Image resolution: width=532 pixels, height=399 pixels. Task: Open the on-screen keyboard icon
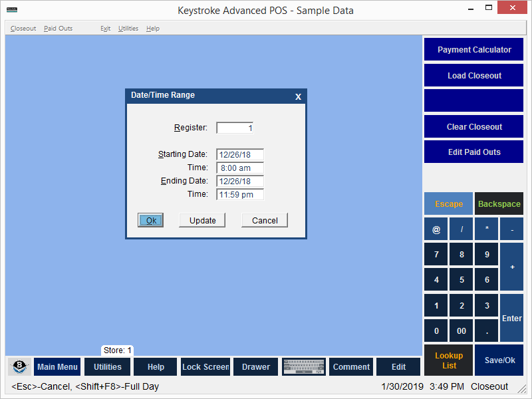(x=304, y=366)
